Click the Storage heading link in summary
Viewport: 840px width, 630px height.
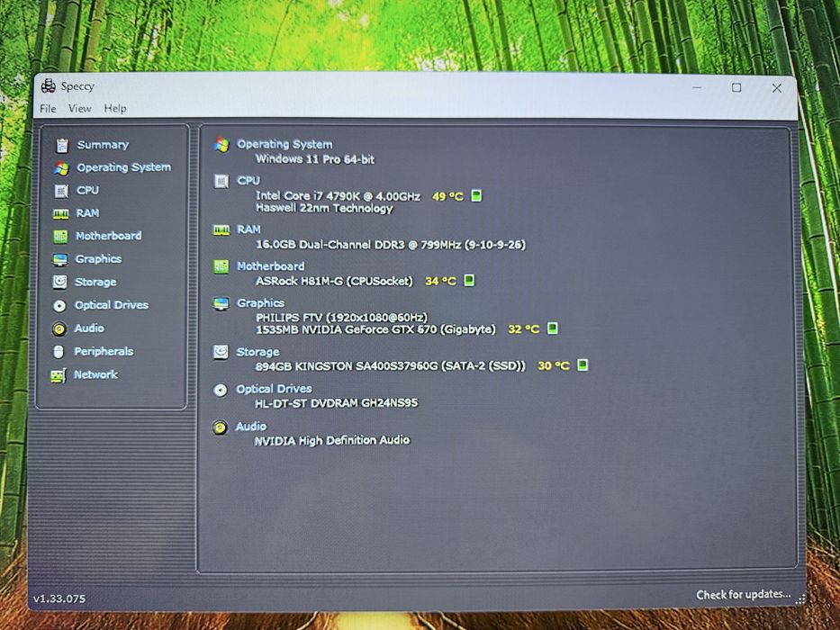[x=257, y=352]
